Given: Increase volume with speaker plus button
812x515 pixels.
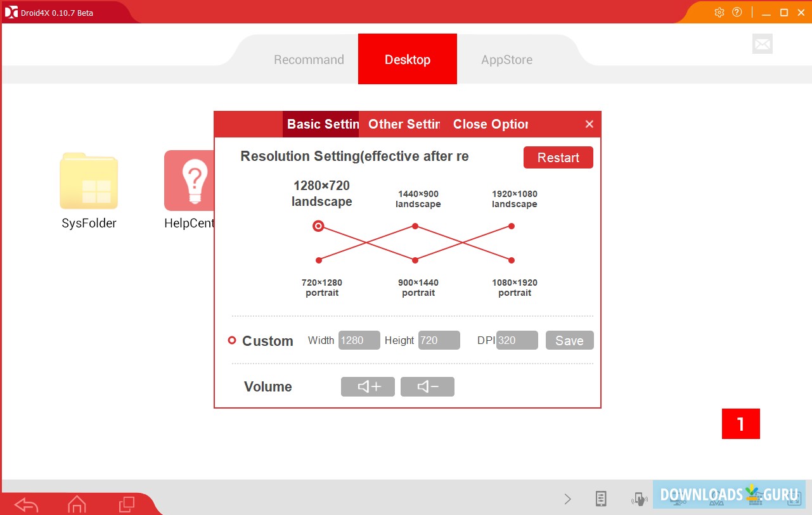Looking at the screenshot, I should coord(368,386).
